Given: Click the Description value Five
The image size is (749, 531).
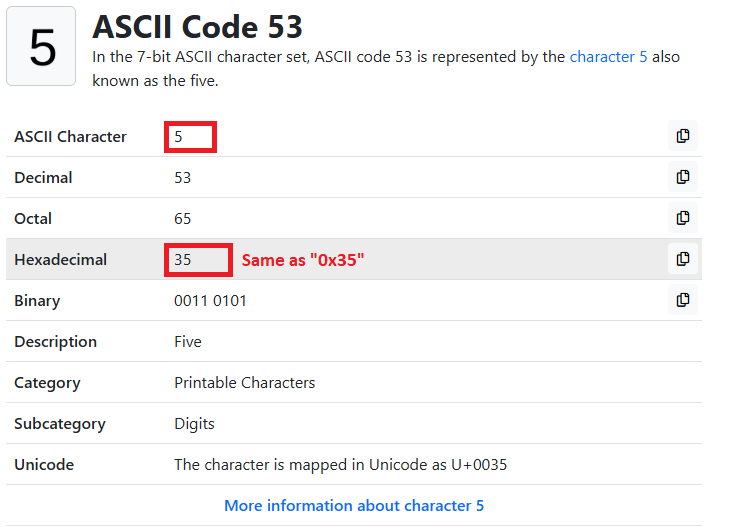Looking at the screenshot, I should (x=188, y=342).
